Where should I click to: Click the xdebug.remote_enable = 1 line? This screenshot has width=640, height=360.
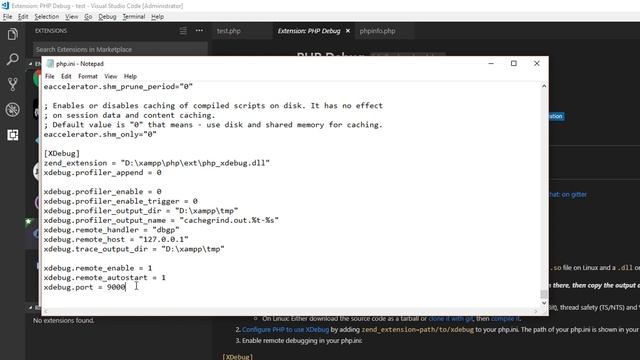(x=98, y=268)
